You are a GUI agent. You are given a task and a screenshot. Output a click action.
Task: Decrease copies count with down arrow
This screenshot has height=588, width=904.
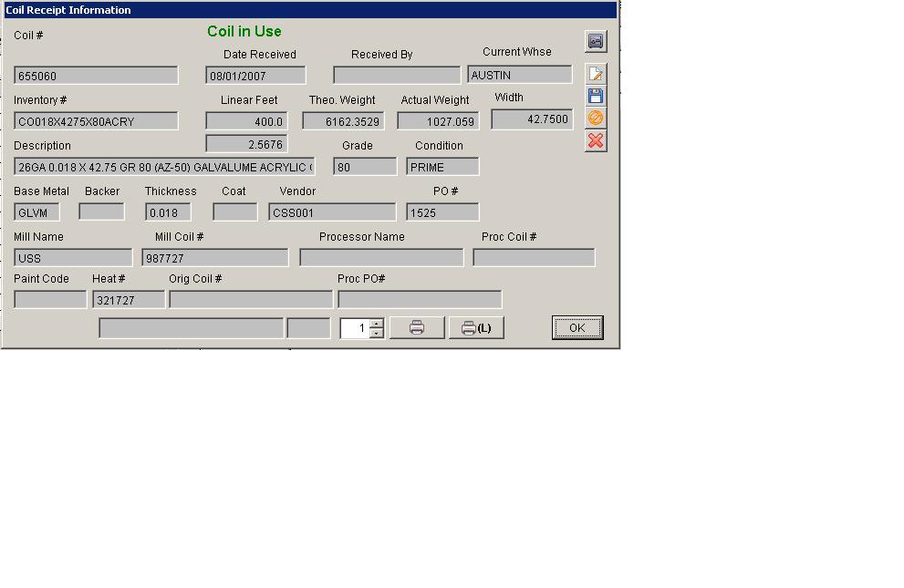(377, 334)
